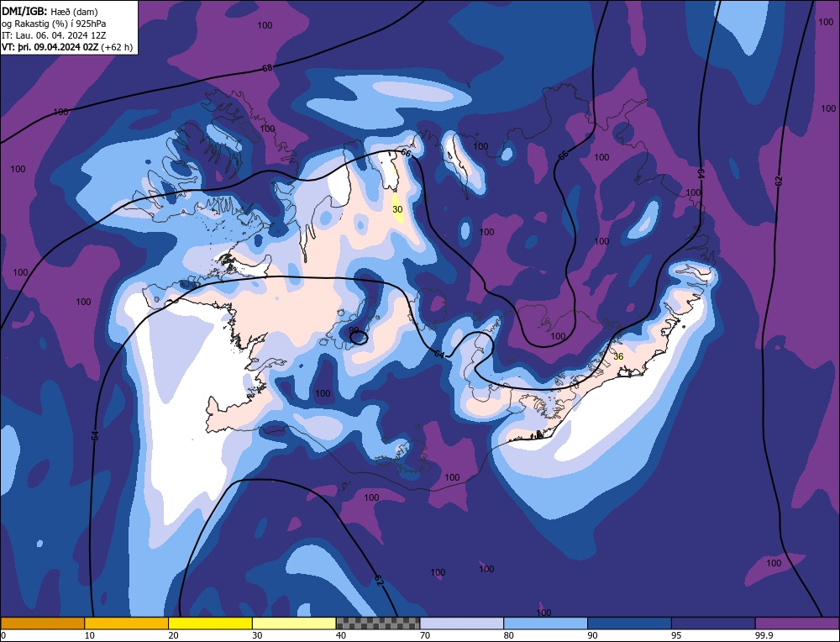Click the "40" tick label on the scale
This screenshot has width=840, height=642.
coord(341,635)
